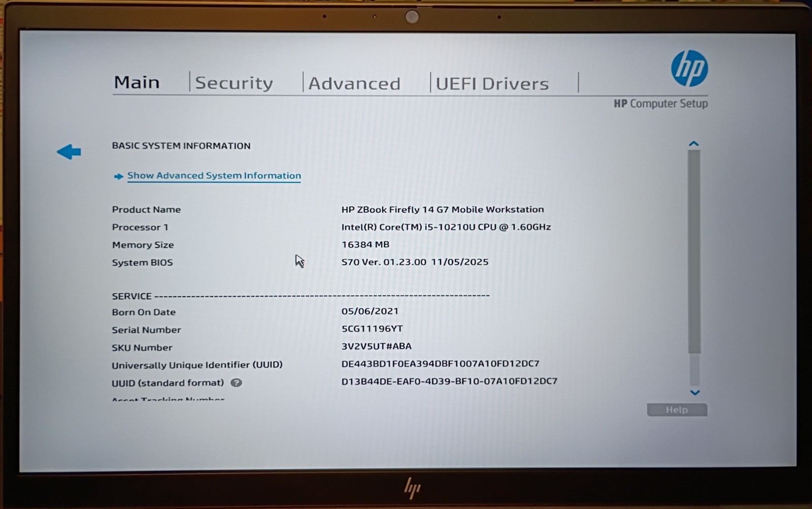
Task: Select the System BIOS label
Action: 142,263
